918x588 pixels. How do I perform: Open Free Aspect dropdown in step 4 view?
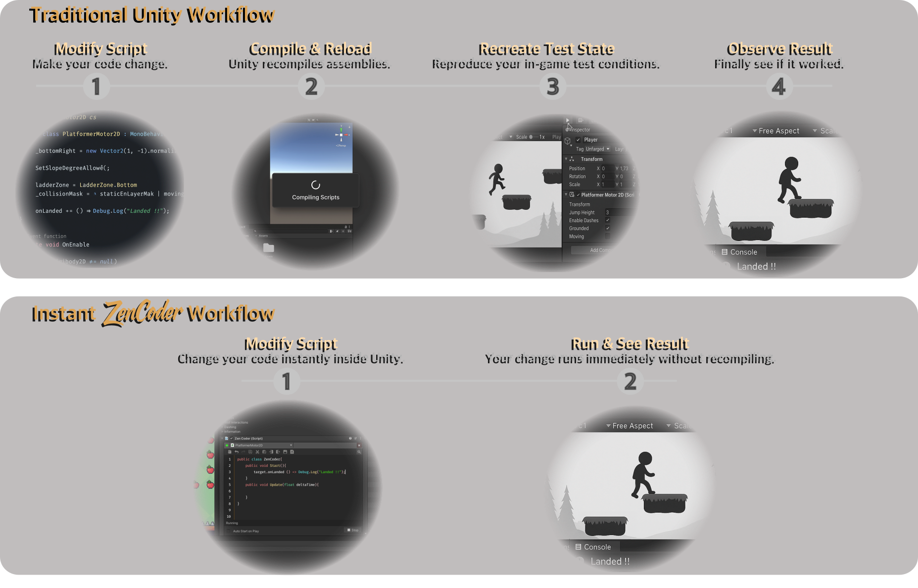[x=775, y=131]
